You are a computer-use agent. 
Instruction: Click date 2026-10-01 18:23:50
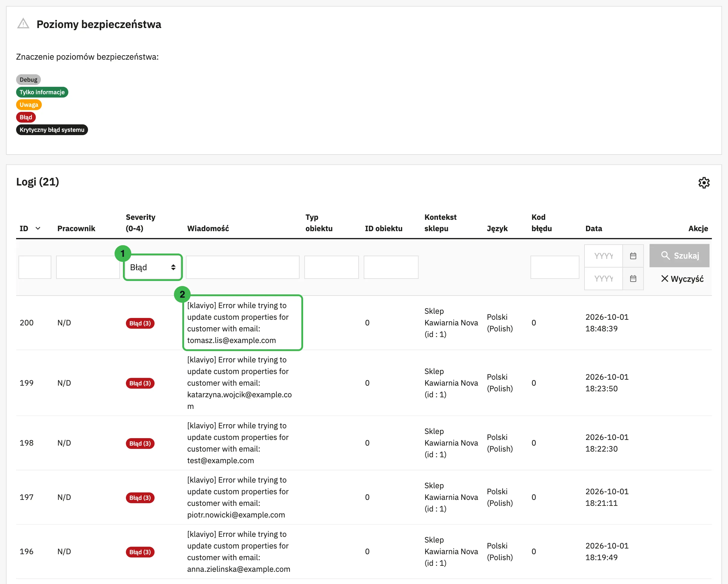[607, 383]
